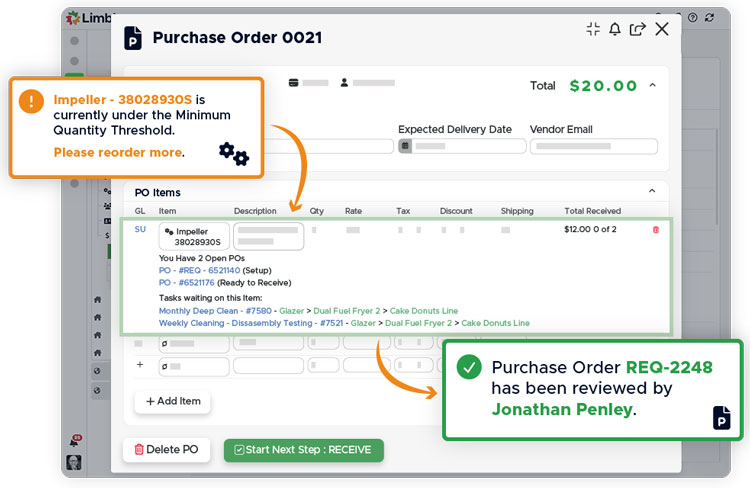The width and height of the screenshot is (750, 488).
Task: Open PO - #6521176 link
Action: (190, 282)
